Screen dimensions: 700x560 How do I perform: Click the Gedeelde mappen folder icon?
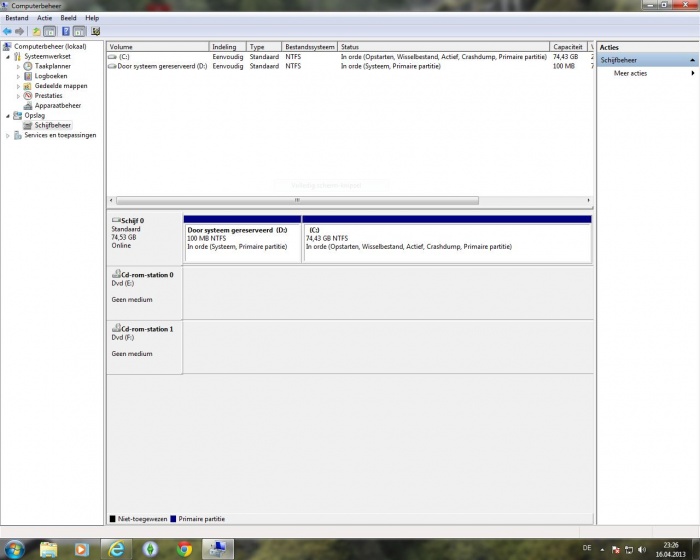coord(28,86)
